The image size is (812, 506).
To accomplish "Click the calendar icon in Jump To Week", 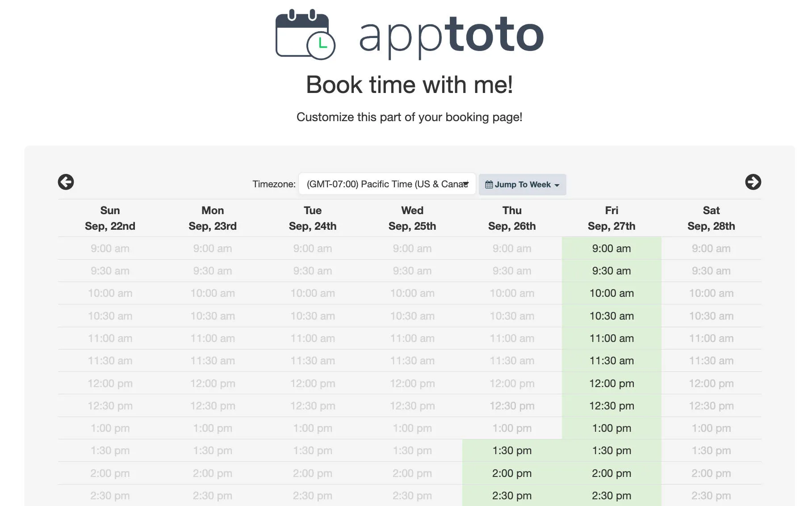I will pyautogui.click(x=489, y=184).
